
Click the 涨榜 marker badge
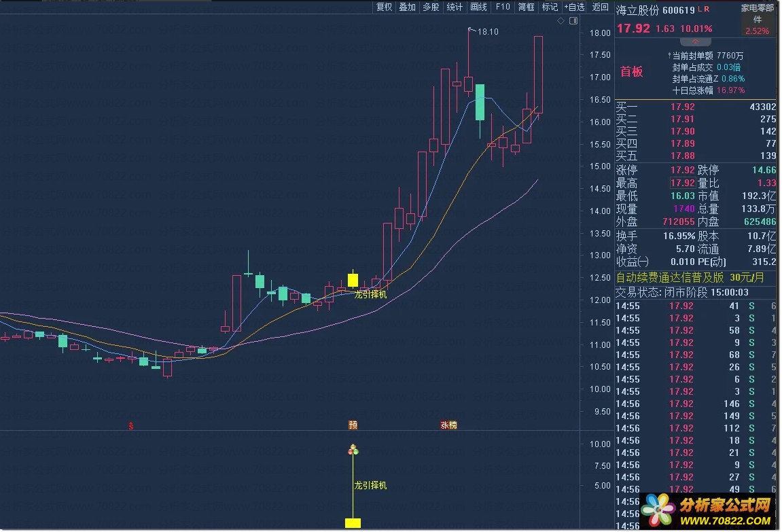click(x=448, y=425)
